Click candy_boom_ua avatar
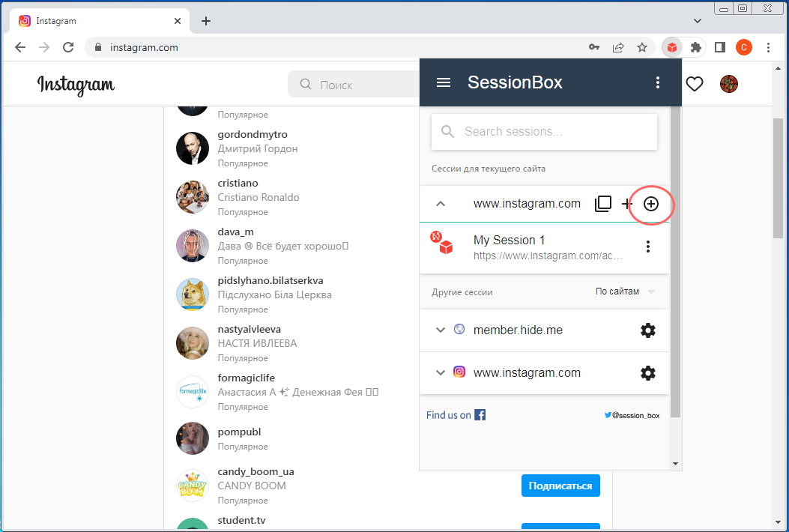789x532 pixels. pos(193,486)
